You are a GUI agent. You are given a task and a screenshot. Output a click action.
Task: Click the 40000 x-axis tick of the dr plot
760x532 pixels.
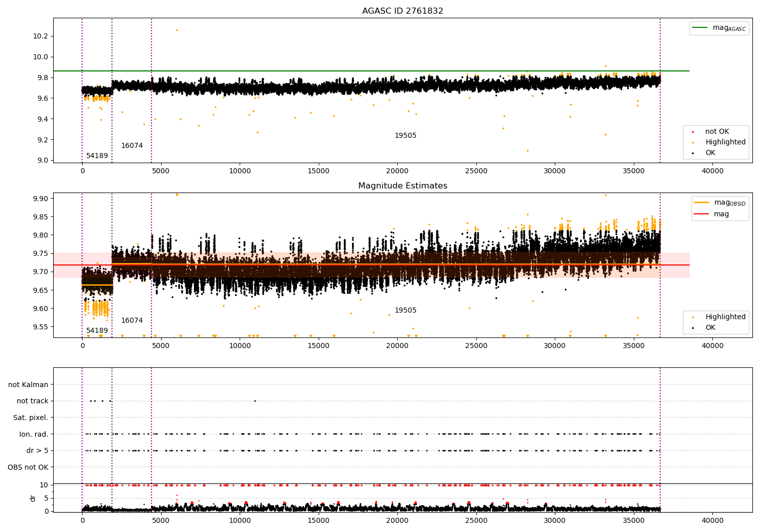(x=712, y=520)
